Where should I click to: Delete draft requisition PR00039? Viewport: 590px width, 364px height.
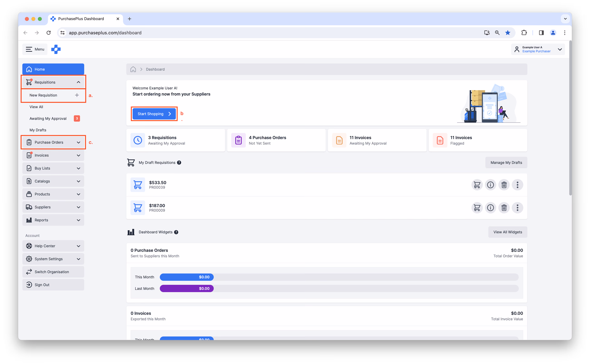tap(504, 185)
